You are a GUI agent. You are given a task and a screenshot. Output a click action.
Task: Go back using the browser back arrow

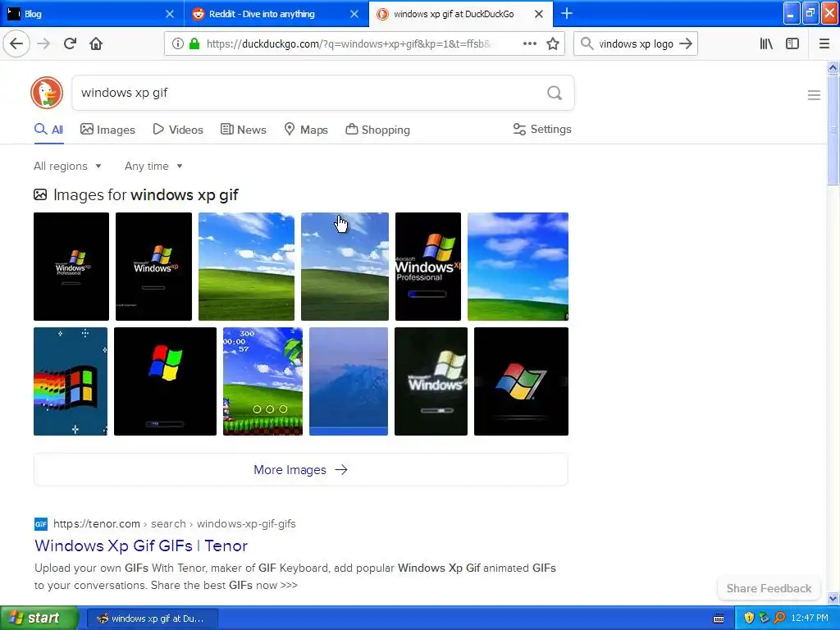[x=16, y=43]
